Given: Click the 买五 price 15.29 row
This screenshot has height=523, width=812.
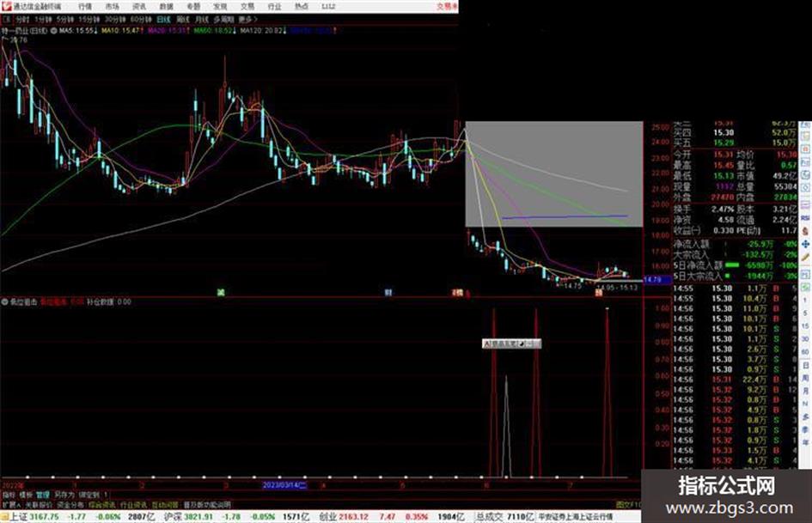Looking at the screenshot, I should pos(735,143).
